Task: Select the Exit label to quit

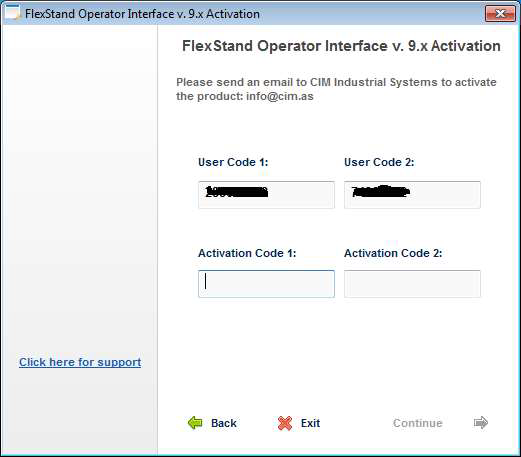Action: pyautogui.click(x=310, y=423)
